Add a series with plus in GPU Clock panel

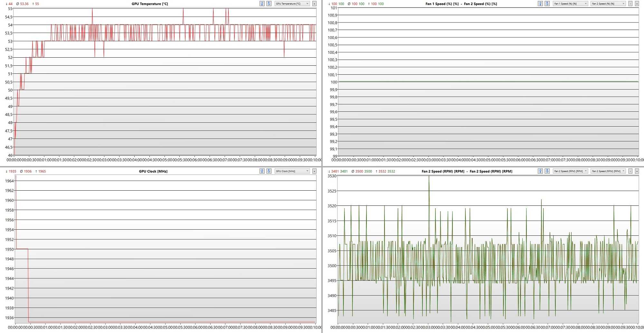click(x=314, y=171)
